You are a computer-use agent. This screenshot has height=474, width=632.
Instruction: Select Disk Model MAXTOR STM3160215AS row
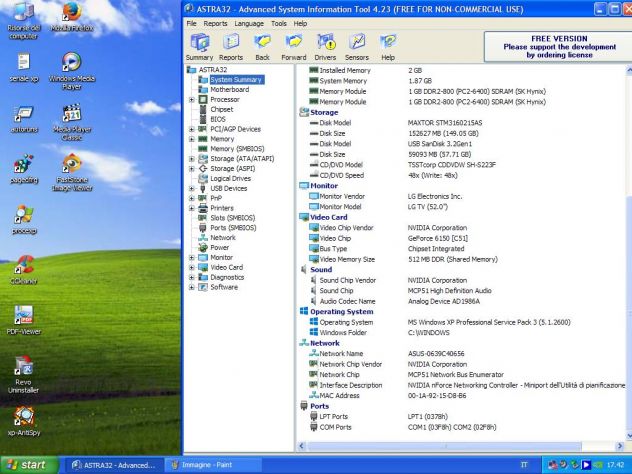395,123
